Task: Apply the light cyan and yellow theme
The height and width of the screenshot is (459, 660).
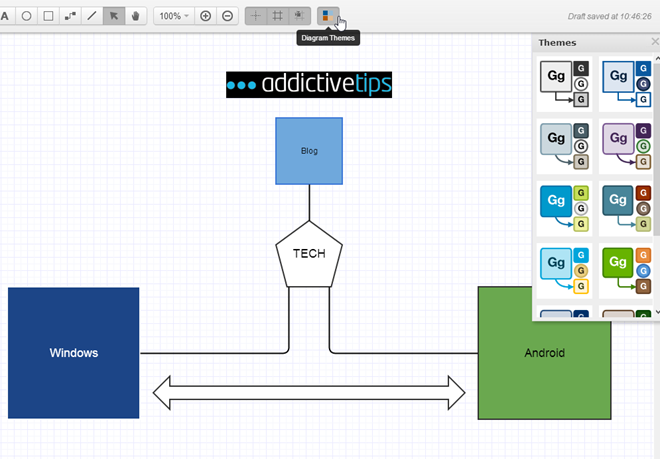Action: point(564,271)
